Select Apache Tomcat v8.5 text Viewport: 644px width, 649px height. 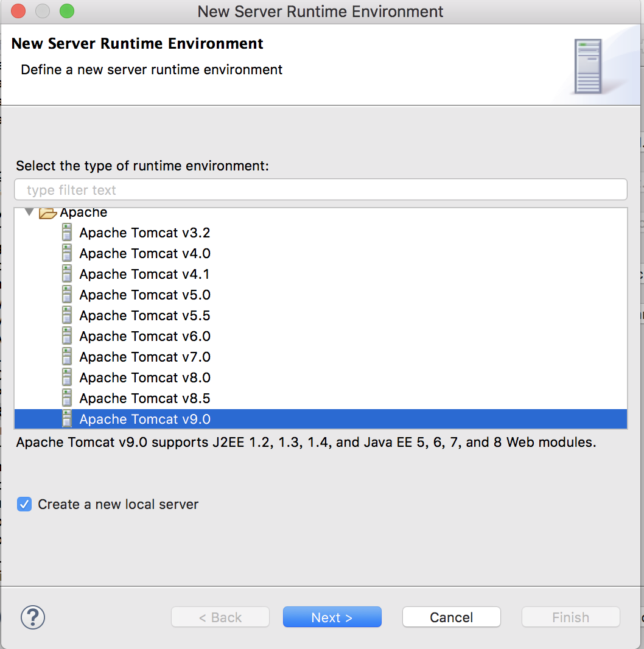pos(145,398)
